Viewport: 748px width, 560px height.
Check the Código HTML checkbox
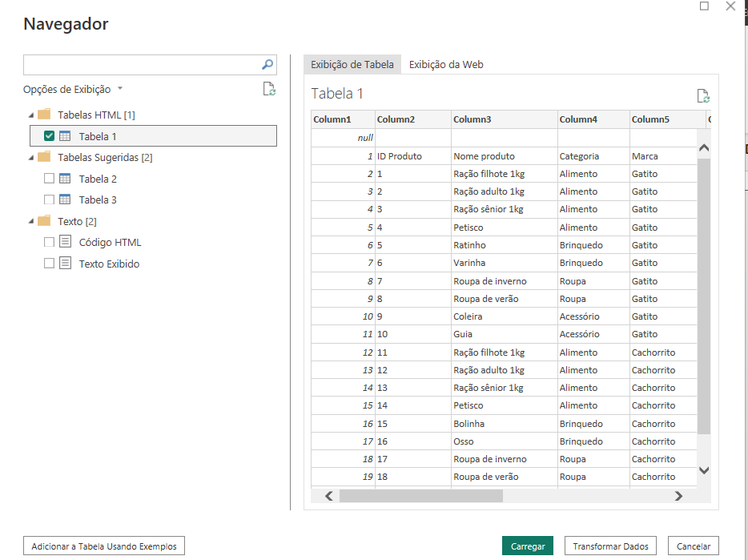(49, 242)
